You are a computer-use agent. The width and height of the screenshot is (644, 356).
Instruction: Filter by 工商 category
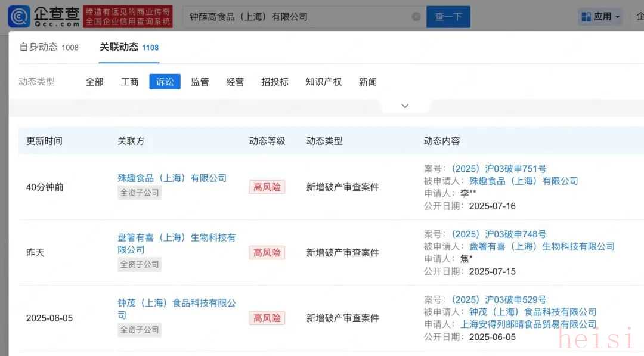tap(129, 82)
